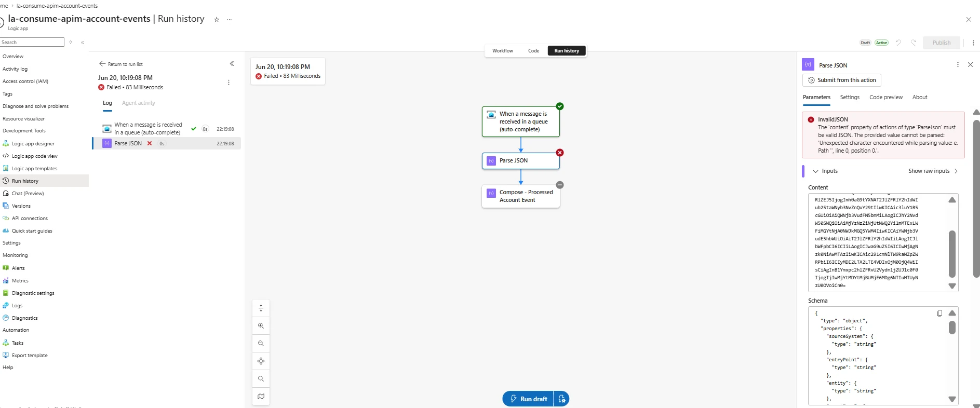Click undo icon in top toolbar
This screenshot has height=408, width=980.
[x=898, y=43]
